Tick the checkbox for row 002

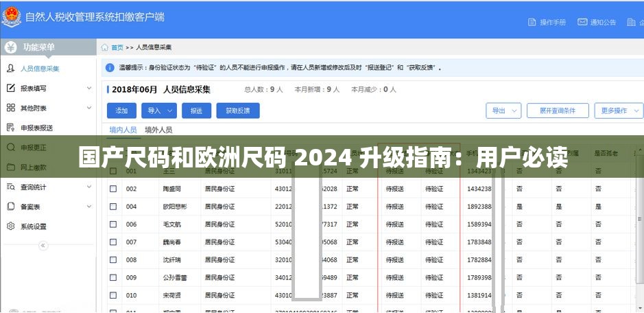[x=113, y=189]
